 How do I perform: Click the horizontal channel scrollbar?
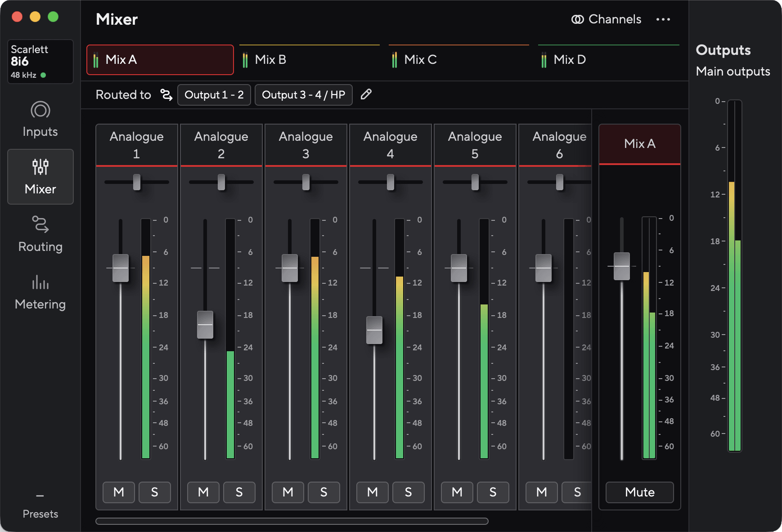[292, 521]
